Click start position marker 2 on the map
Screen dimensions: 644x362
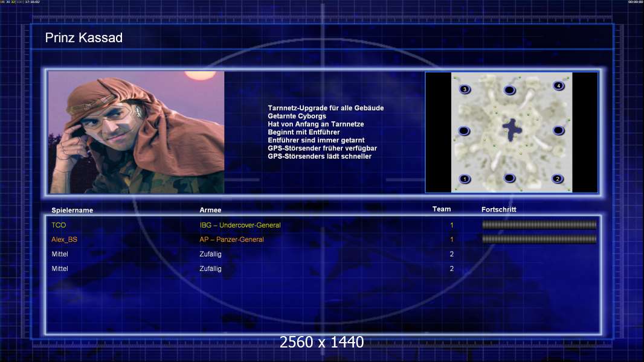tap(558, 179)
